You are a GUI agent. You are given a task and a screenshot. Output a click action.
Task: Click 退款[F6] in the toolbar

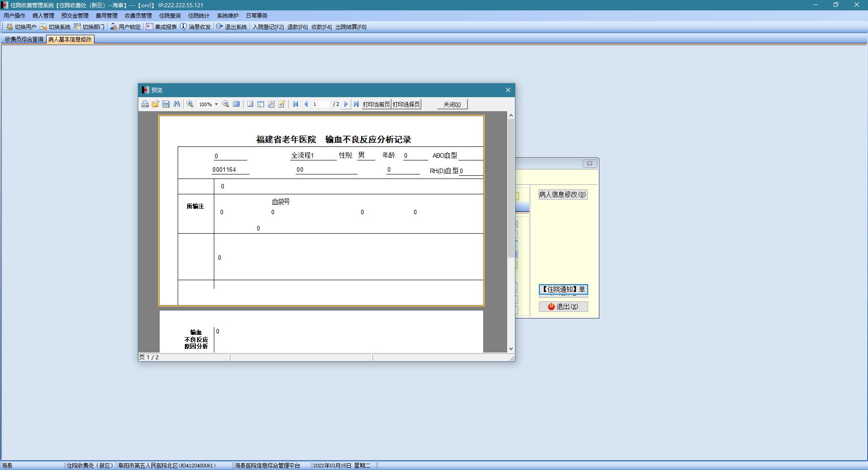pyautogui.click(x=297, y=27)
